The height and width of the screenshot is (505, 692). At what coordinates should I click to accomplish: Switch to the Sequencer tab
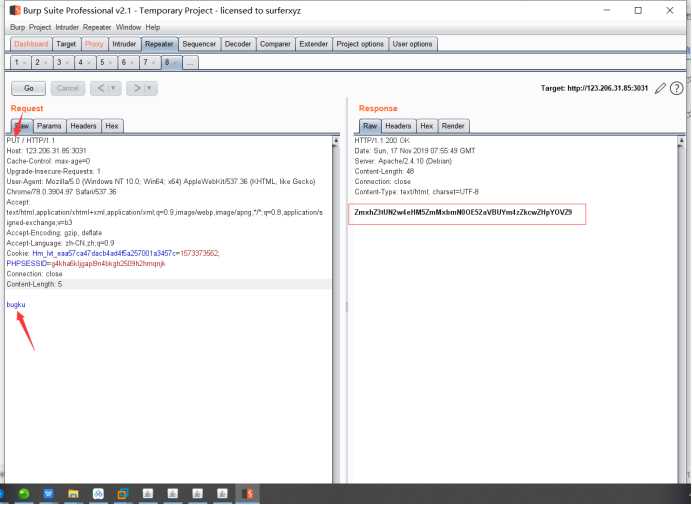pyautogui.click(x=199, y=44)
